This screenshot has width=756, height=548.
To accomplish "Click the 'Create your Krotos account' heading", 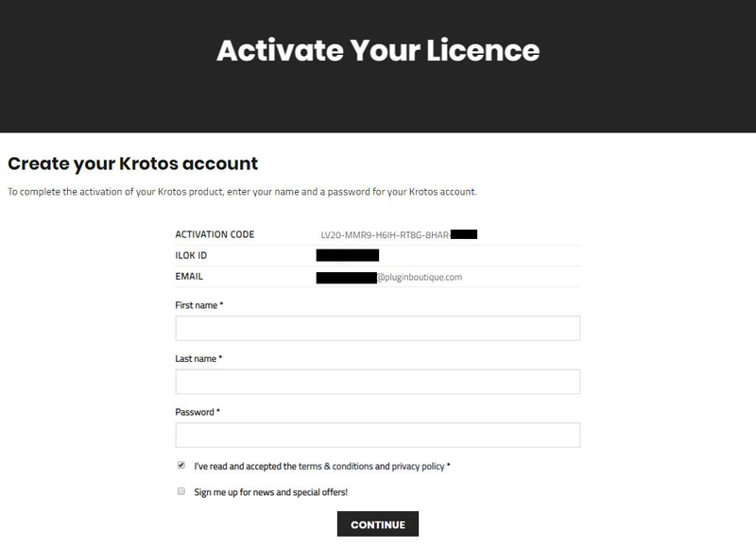I will (132, 163).
